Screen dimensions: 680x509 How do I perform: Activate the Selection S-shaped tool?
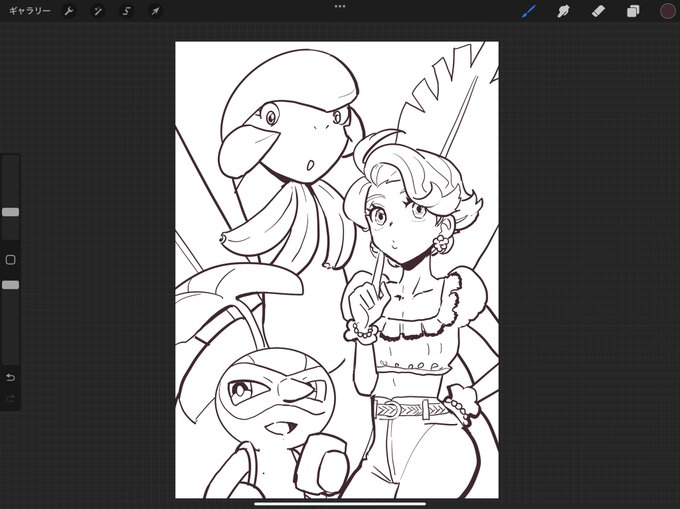[x=126, y=11]
